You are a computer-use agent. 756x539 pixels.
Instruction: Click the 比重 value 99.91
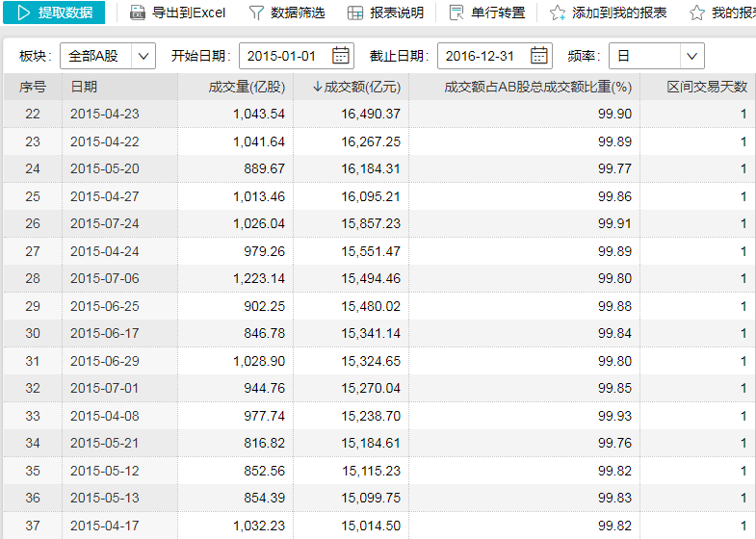pos(614,224)
